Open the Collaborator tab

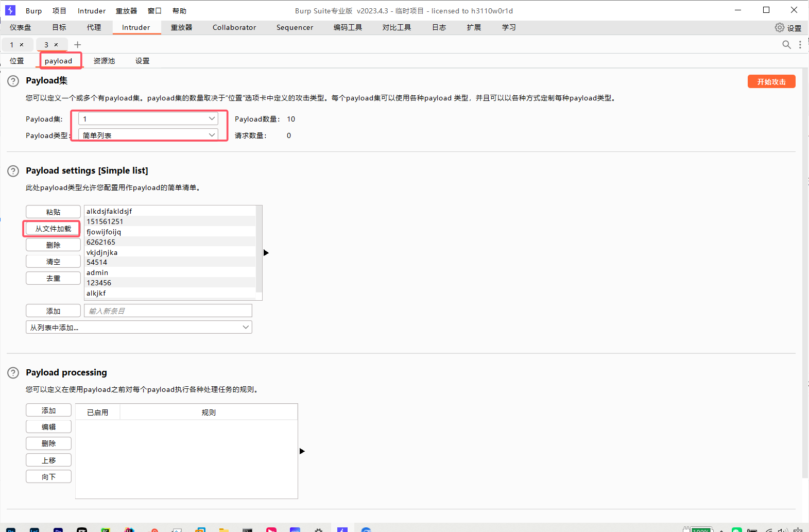coord(234,28)
